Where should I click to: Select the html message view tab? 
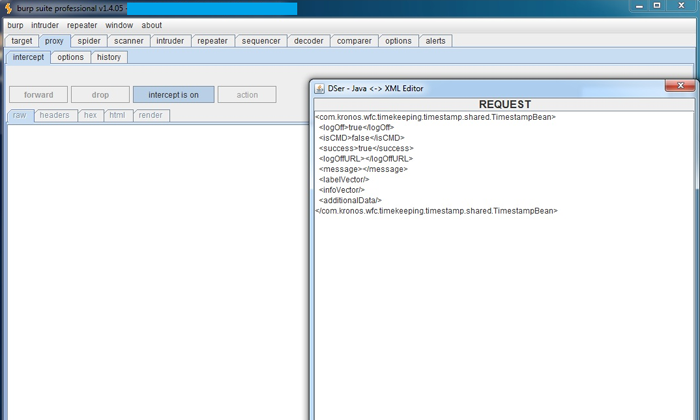pyautogui.click(x=117, y=115)
